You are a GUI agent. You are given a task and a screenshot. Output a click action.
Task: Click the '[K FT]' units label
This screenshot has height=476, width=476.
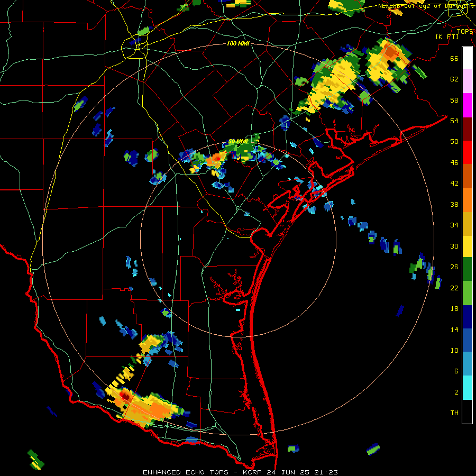[x=447, y=37]
